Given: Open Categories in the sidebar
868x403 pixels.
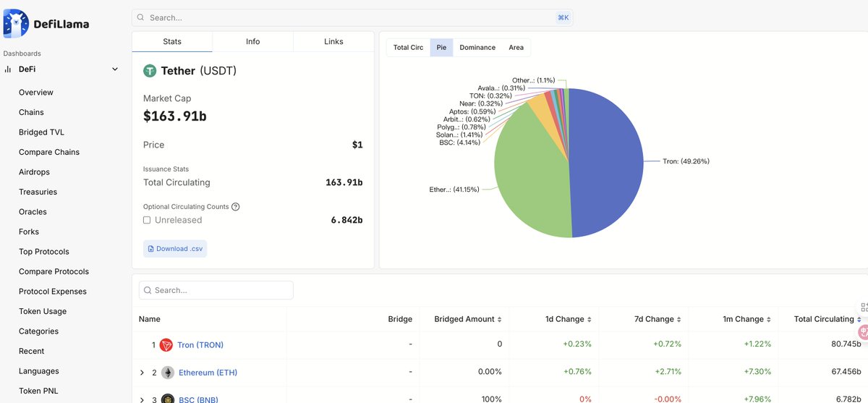Looking at the screenshot, I should pos(38,331).
